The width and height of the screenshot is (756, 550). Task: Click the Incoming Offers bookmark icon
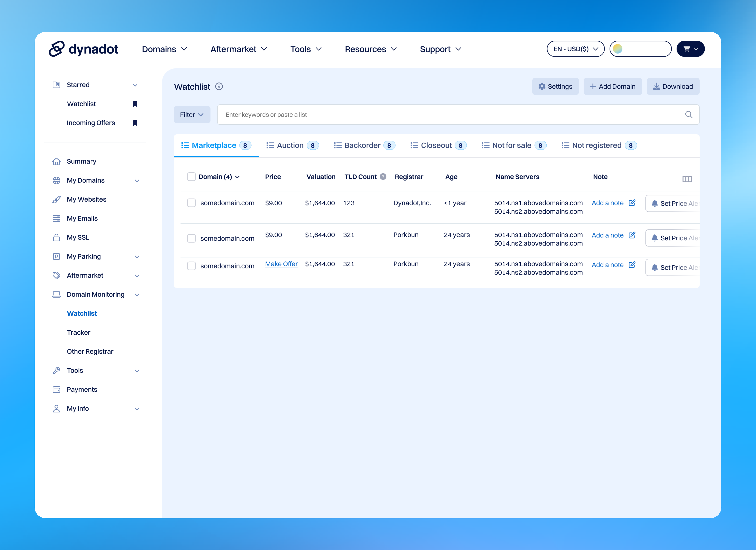pos(135,123)
